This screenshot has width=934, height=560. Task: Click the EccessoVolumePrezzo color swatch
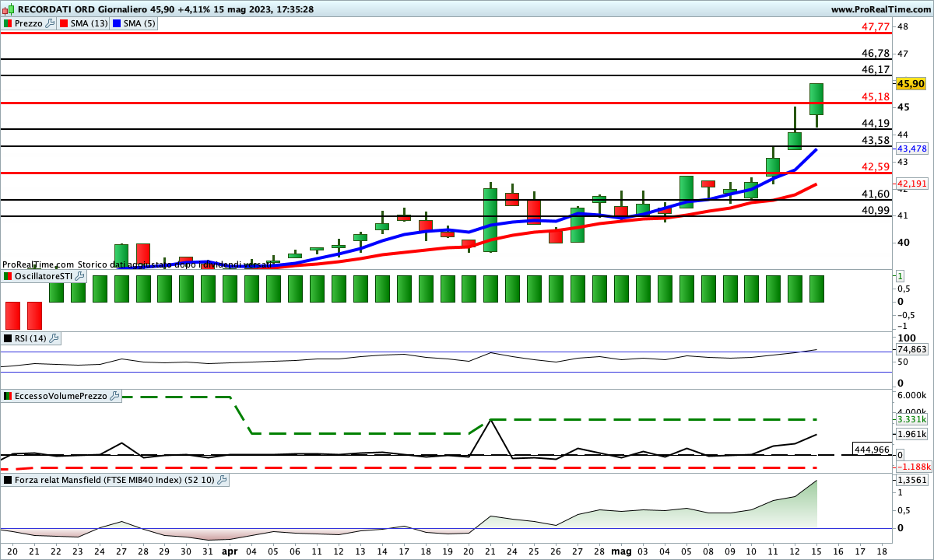(x=9, y=396)
